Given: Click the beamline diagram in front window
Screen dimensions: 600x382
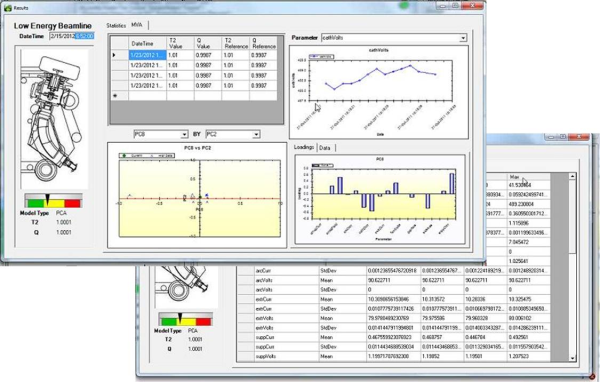Looking at the screenshot, I should tap(53, 118).
